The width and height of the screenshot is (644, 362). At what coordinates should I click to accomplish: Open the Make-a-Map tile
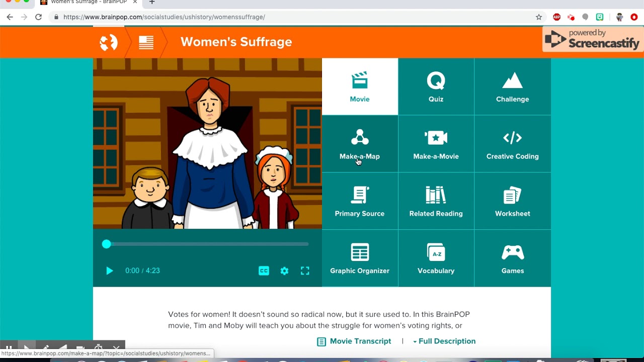point(360,144)
